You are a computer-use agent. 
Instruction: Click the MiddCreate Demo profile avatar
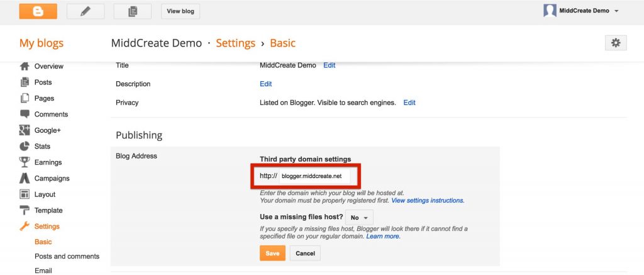point(550,11)
